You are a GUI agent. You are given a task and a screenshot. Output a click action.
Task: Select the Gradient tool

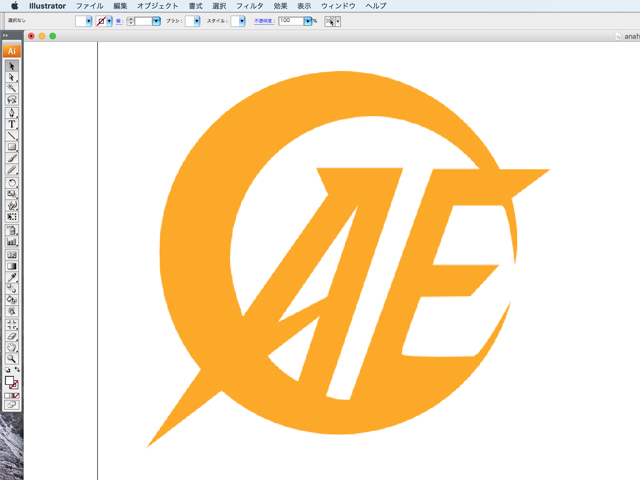click(x=11, y=266)
